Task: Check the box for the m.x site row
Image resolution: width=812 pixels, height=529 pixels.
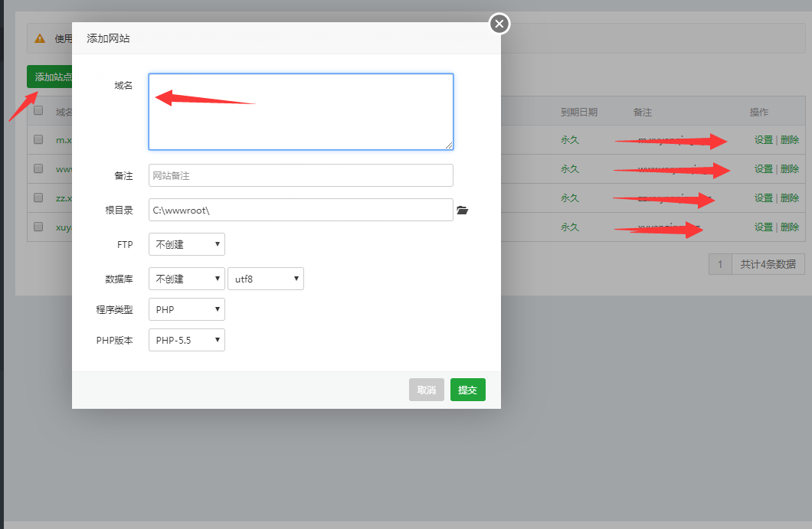Action: (x=38, y=139)
